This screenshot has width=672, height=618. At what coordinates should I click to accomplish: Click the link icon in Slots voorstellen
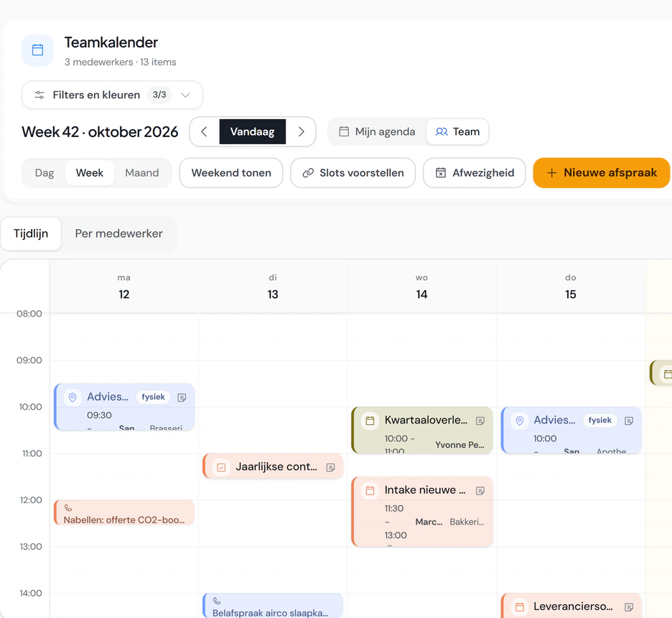(308, 173)
